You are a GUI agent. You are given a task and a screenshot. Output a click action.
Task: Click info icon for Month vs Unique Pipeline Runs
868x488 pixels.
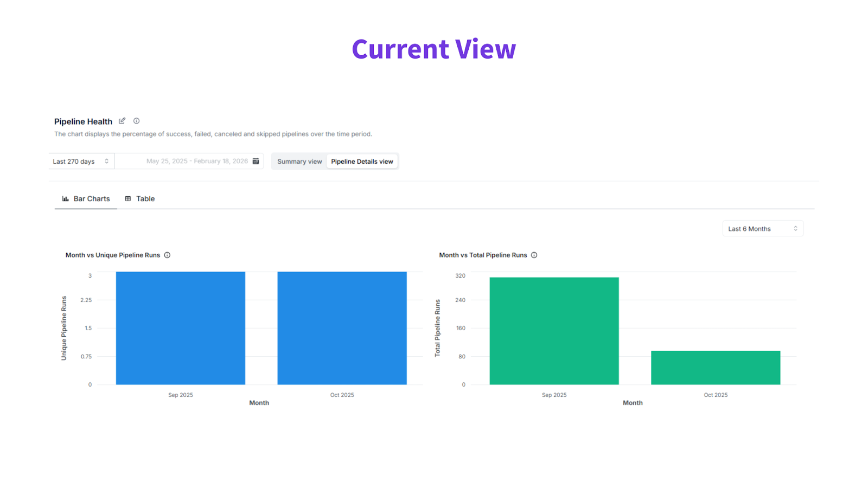(167, 255)
